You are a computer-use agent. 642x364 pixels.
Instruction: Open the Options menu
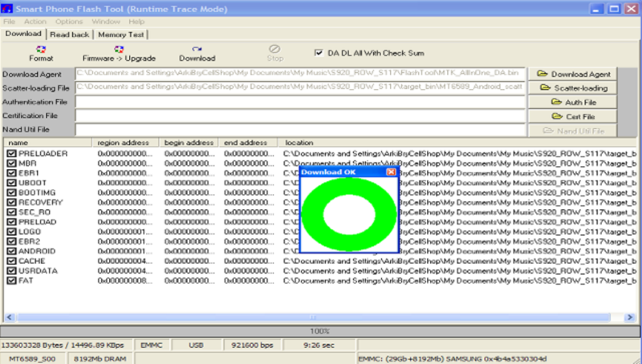[x=69, y=21]
